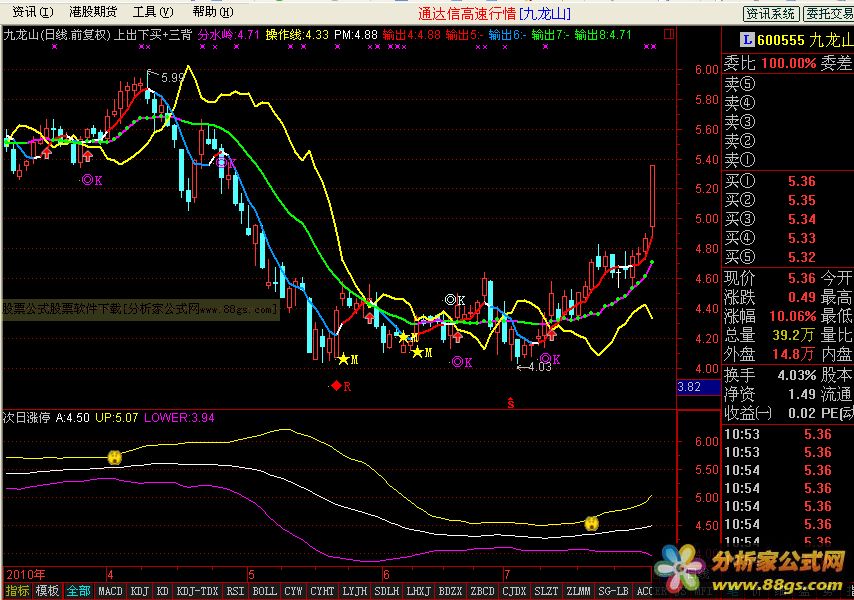Screen dimensions: 854x600
Task: Click the first 10:53 tick trade row
Action: tap(778, 434)
